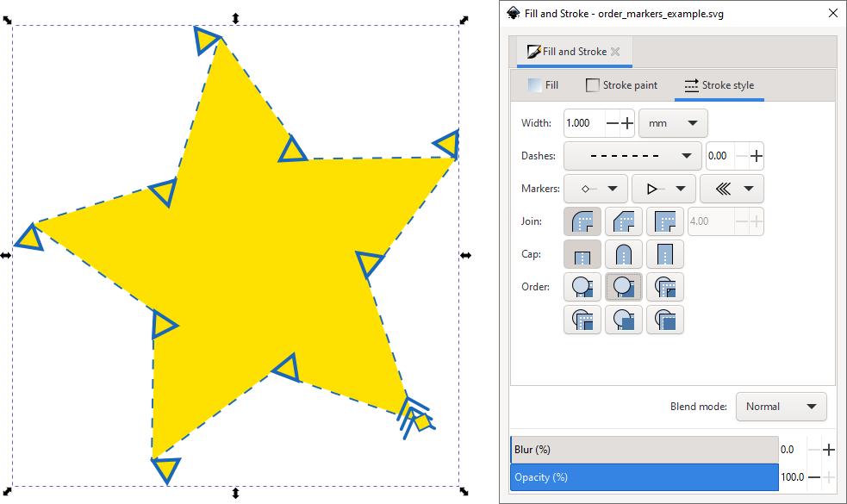Switch to the Stroke paint tab
847x504 pixels.
coord(622,85)
